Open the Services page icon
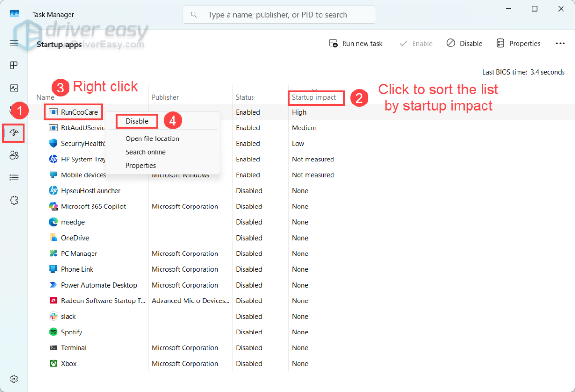 (x=14, y=200)
